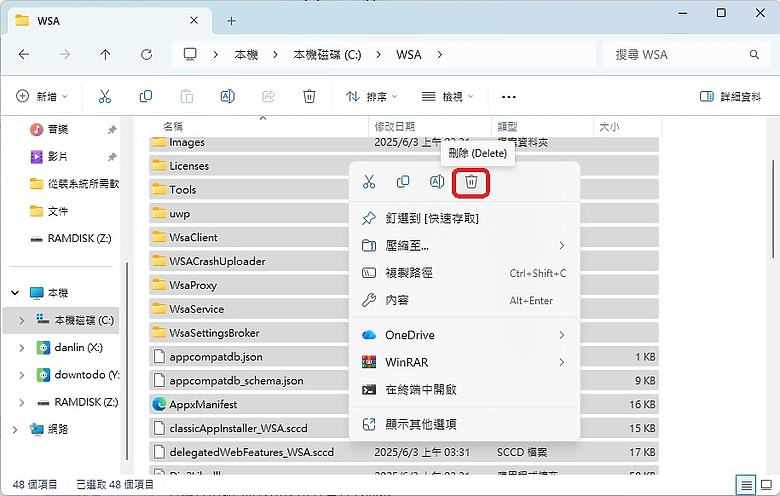Open the 排序 sort dropdown
Image resolution: width=780 pixels, height=496 pixels.
373,97
